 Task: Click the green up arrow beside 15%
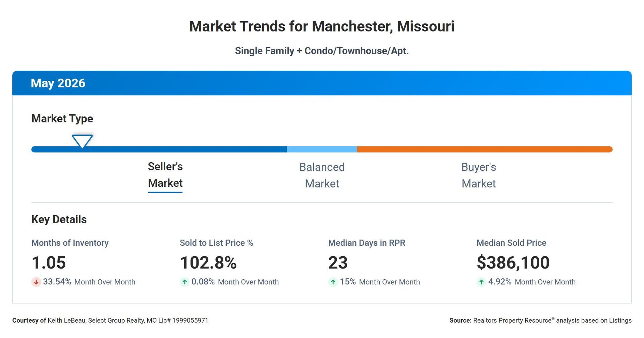[333, 282]
